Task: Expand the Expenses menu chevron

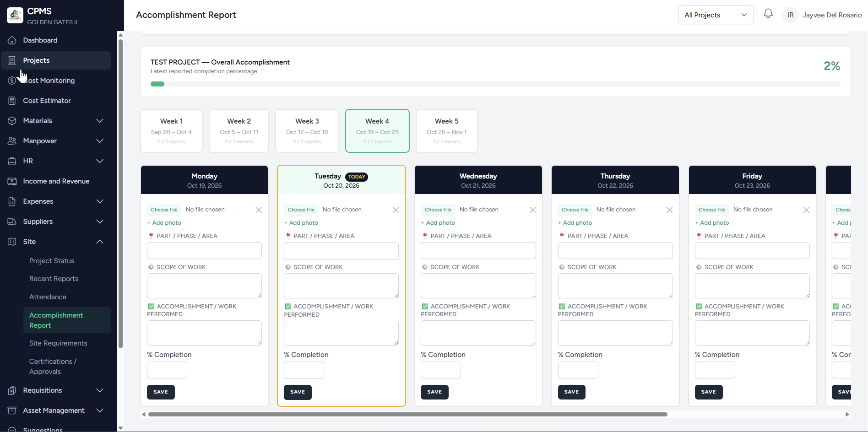Action: [100, 201]
